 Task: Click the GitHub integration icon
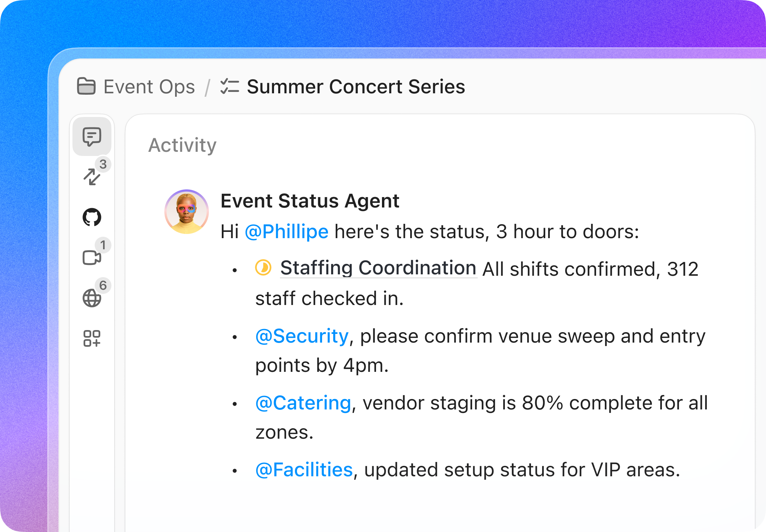92,217
